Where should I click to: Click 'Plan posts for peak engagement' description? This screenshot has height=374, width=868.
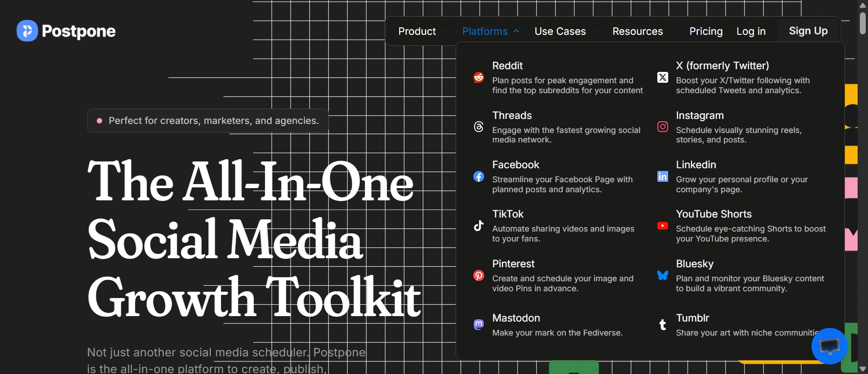[567, 85]
